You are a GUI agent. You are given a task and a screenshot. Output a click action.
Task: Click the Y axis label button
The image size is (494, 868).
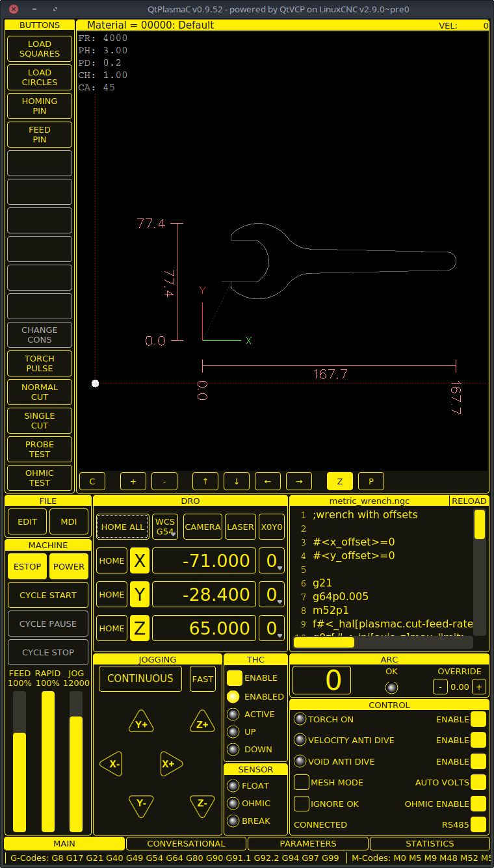tap(140, 594)
